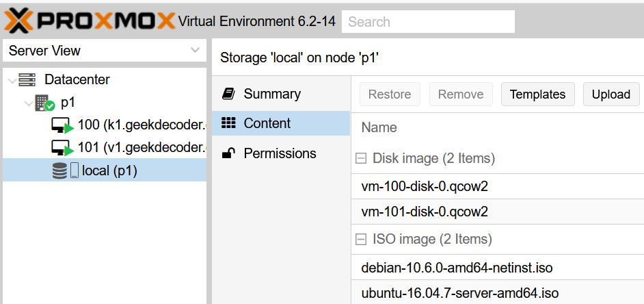Click the Upload button
This screenshot has width=644, height=304.
coord(611,94)
